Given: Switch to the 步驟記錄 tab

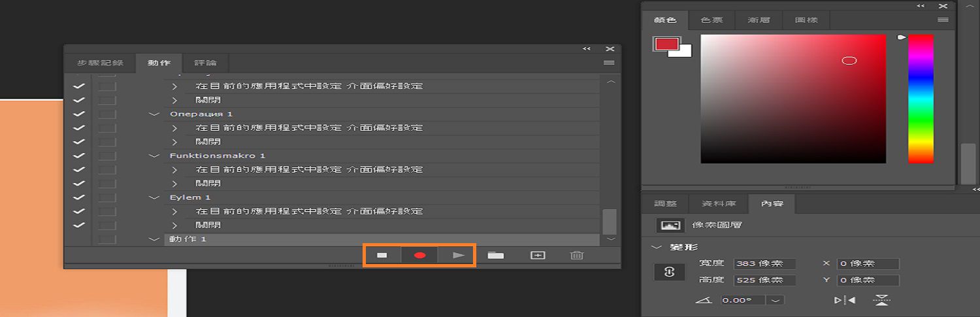Looking at the screenshot, I should [x=100, y=63].
